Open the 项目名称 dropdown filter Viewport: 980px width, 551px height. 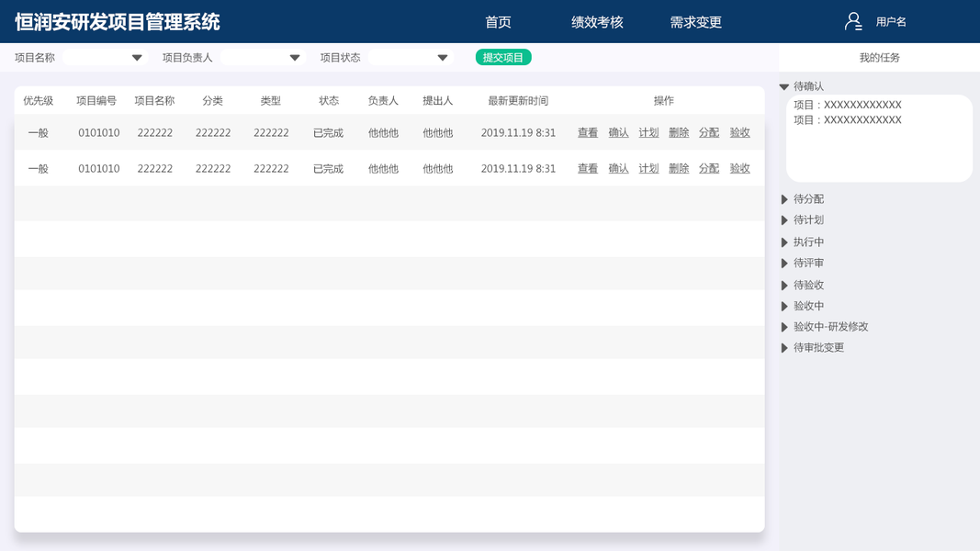pyautogui.click(x=105, y=58)
